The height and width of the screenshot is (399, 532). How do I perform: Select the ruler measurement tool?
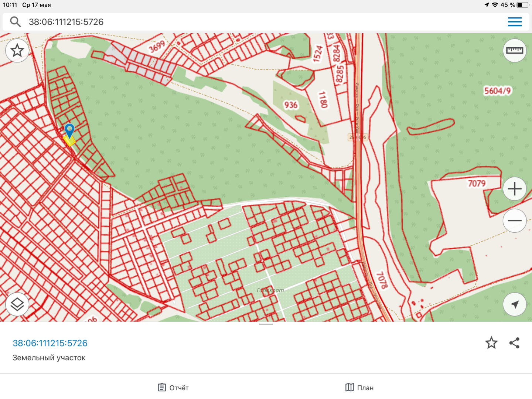pyautogui.click(x=515, y=51)
